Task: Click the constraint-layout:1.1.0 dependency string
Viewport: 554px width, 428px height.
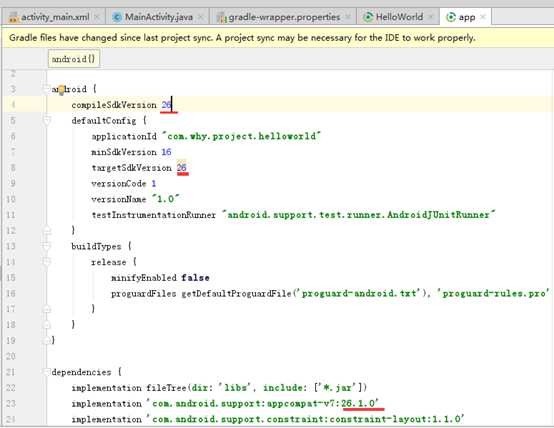Action: point(306,419)
